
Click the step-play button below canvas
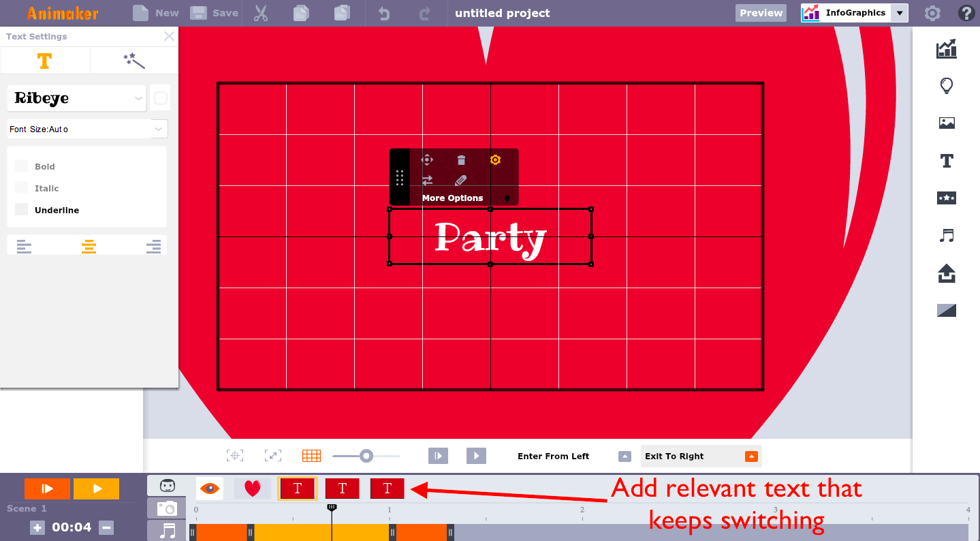[x=438, y=456]
